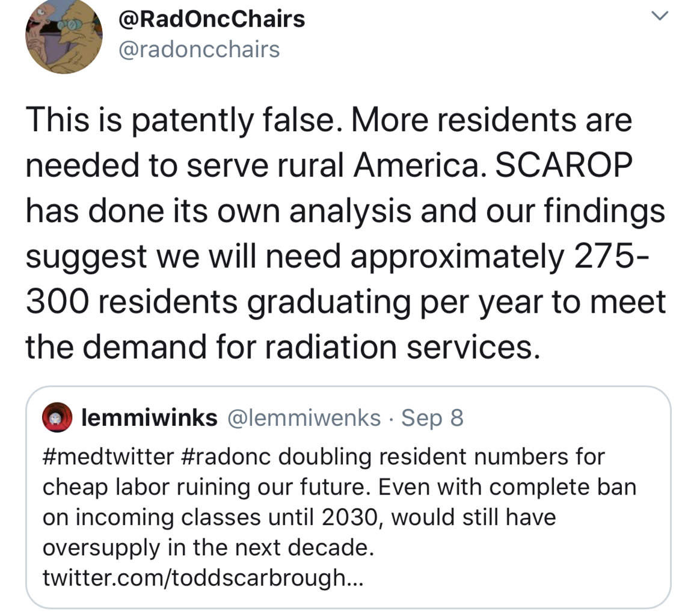697x616 pixels.
Task: Expand the tweet options chevron
Action: coord(660,17)
